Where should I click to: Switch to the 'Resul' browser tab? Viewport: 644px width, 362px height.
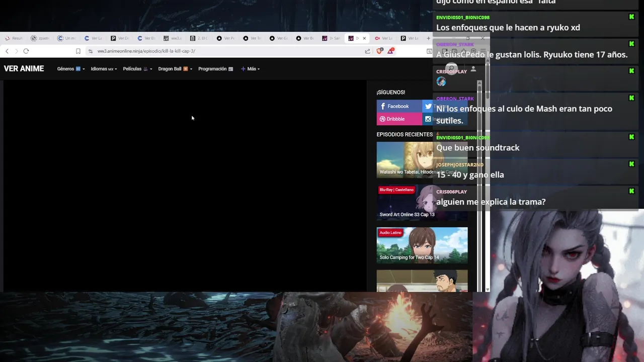pyautogui.click(x=14, y=38)
